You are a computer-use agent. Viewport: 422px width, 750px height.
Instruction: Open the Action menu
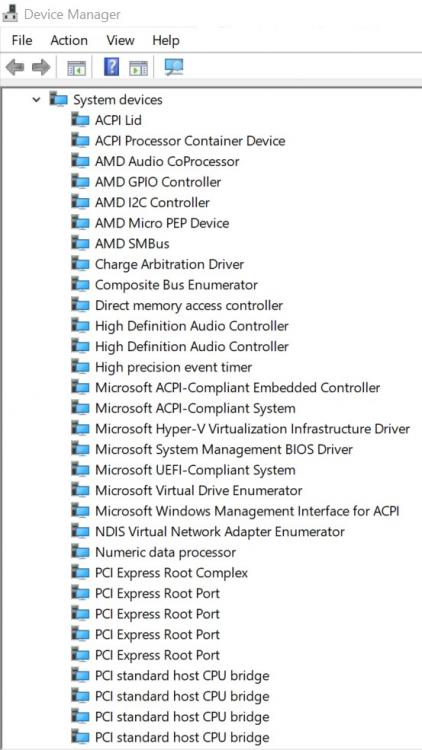pos(69,40)
